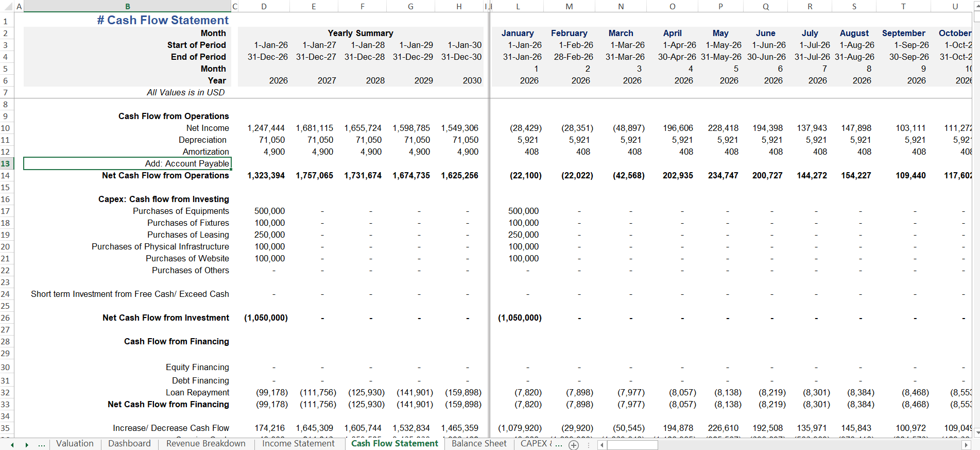
Task: Click horizontal scrollbar right arrow
Action: click(x=966, y=445)
